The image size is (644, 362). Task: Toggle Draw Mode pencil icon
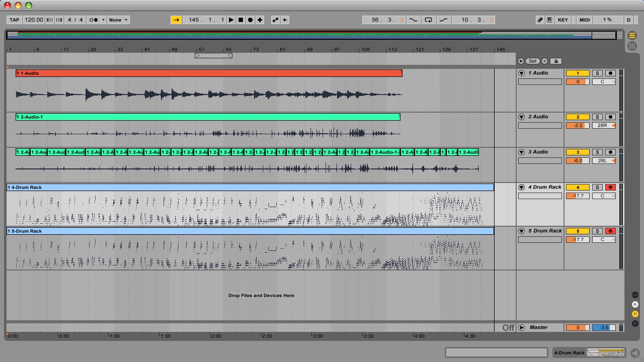point(540,20)
